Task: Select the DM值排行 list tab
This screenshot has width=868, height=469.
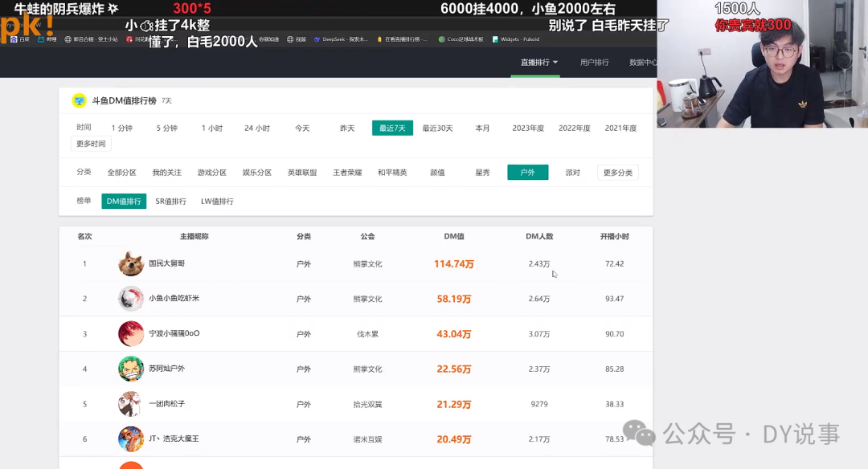Action: tap(124, 202)
